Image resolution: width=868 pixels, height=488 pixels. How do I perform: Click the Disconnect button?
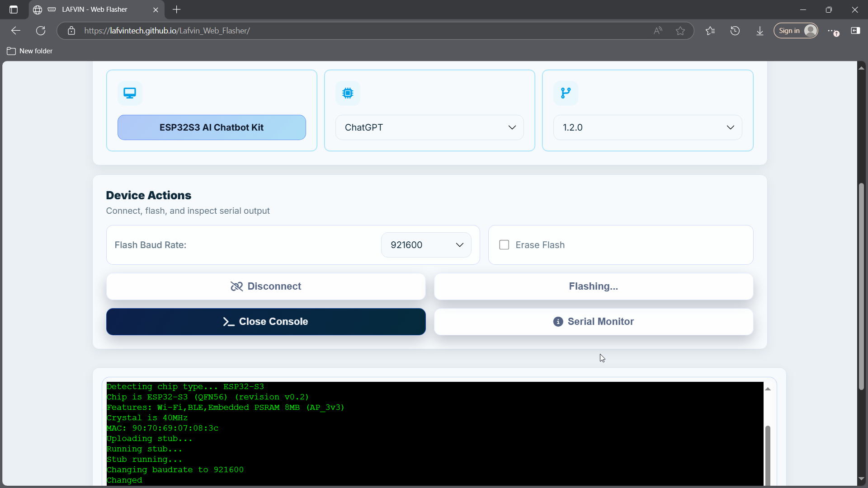(266, 286)
